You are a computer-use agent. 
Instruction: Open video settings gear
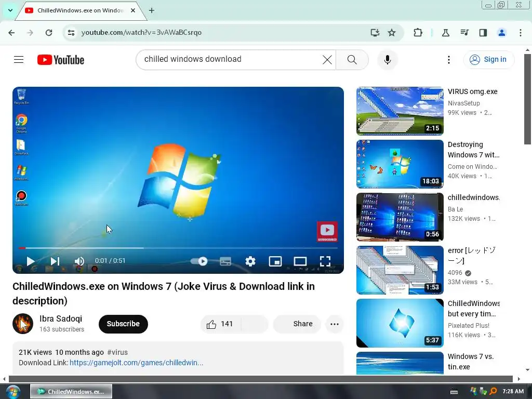click(250, 261)
